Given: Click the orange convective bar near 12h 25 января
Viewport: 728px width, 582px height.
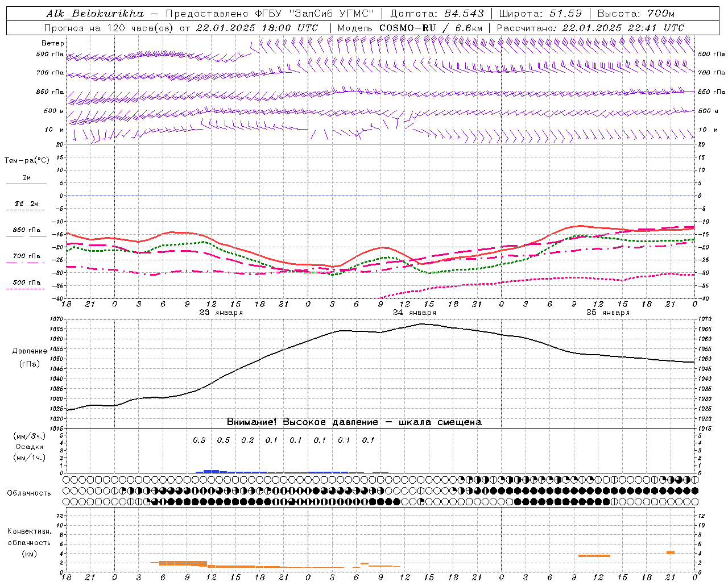Looking at the screenshot, I should [x=594, y=555].
